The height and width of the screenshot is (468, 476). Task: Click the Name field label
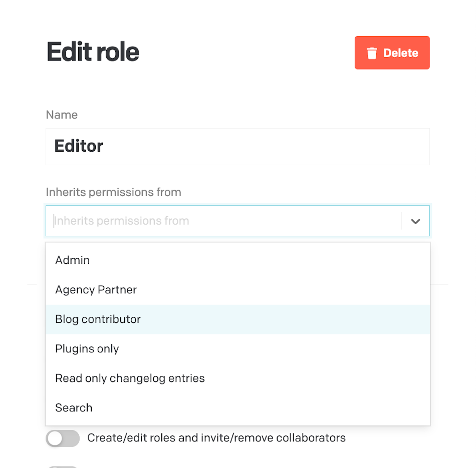[x=62, y=115]
